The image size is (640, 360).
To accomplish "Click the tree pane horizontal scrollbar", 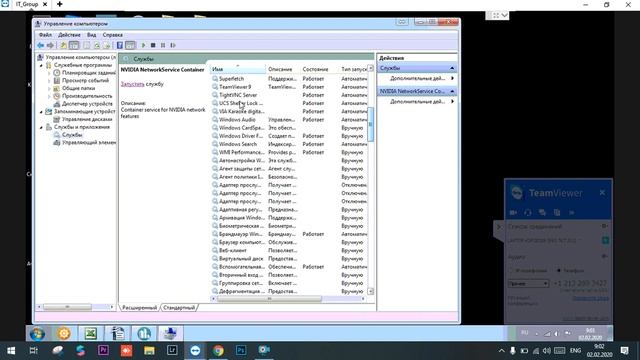I will point(67,307).
